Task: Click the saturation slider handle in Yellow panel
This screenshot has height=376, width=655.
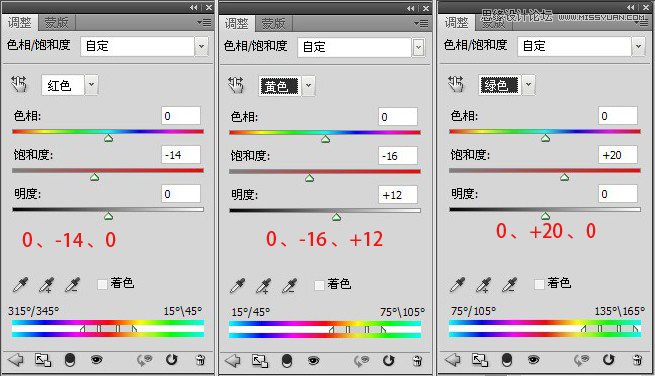Action: tap(310, 178)
